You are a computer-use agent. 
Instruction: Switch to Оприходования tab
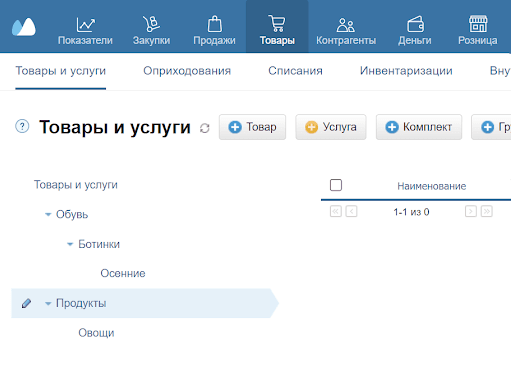click(x=187, y=71)
